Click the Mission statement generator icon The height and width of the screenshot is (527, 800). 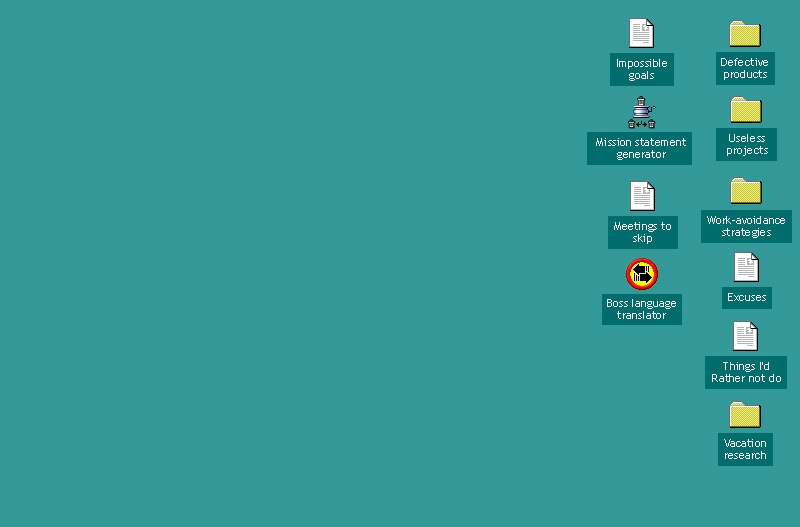[x=641, y=112]
